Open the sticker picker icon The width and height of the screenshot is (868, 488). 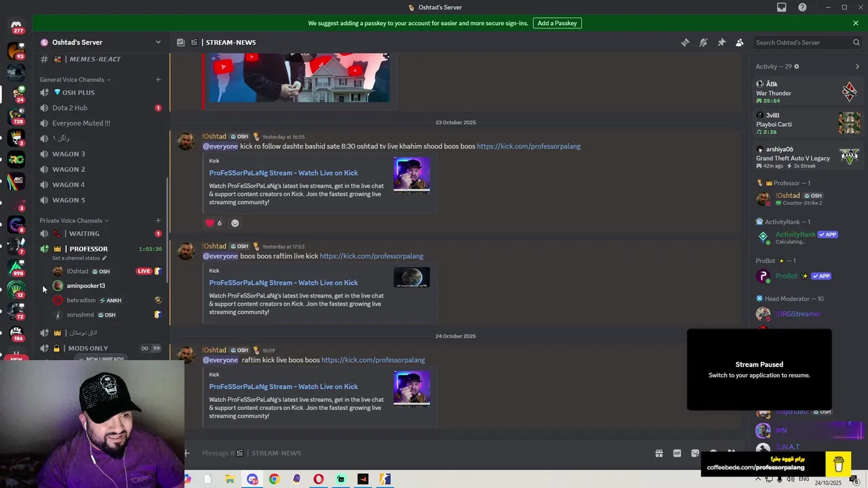pos(695,453)
